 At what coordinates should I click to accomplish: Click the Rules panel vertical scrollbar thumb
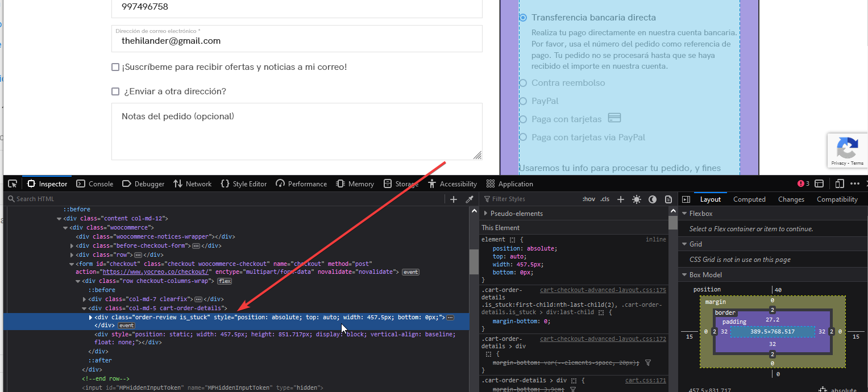point(673,223)
